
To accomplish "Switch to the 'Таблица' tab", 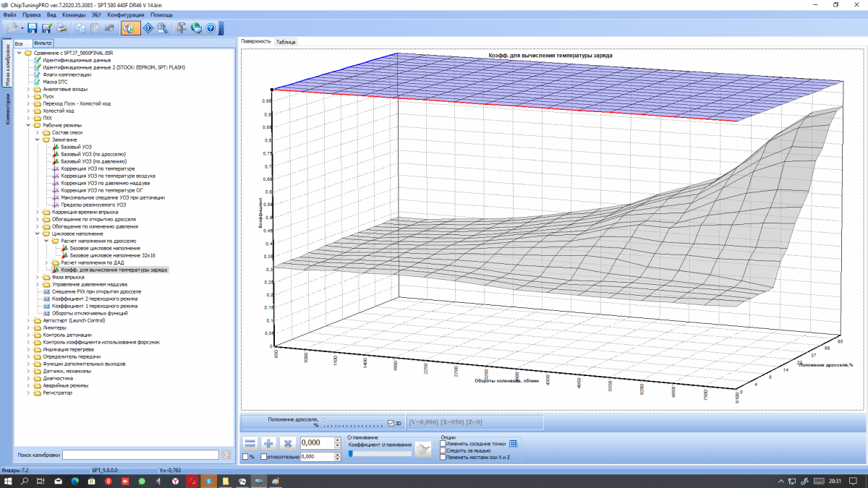I will (x=286, y=42).
